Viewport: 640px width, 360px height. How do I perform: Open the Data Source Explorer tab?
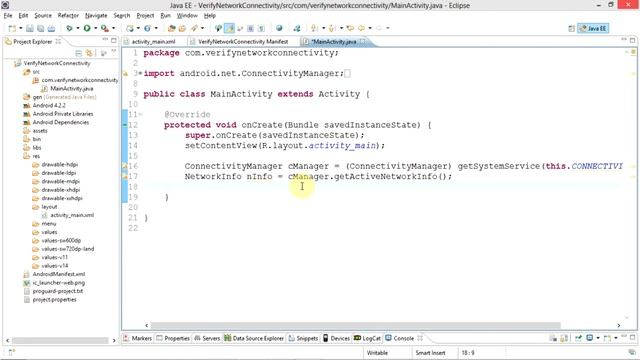[254, 338]
